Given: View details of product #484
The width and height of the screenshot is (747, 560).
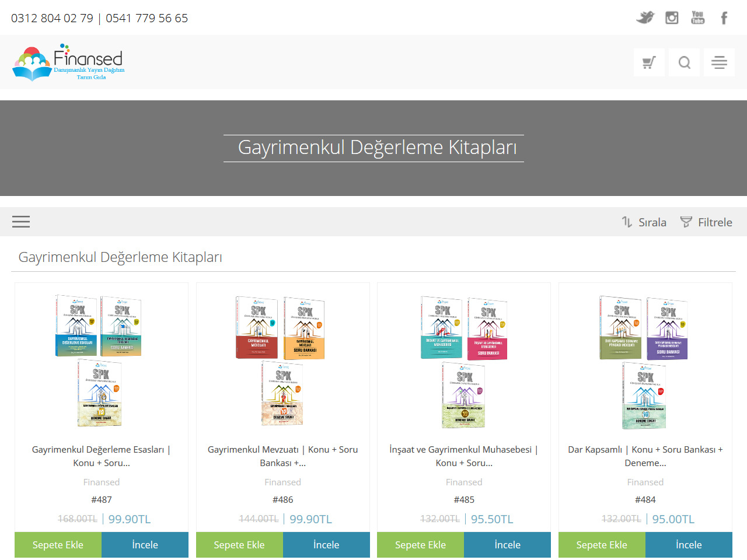Looking at the screenshot, I should [689, 545].
